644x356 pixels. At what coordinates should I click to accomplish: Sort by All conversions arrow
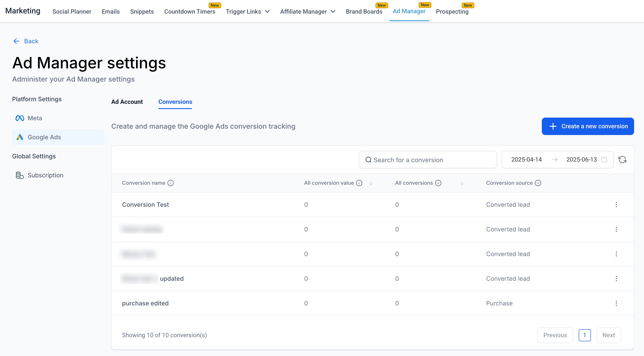pos(462,183)
